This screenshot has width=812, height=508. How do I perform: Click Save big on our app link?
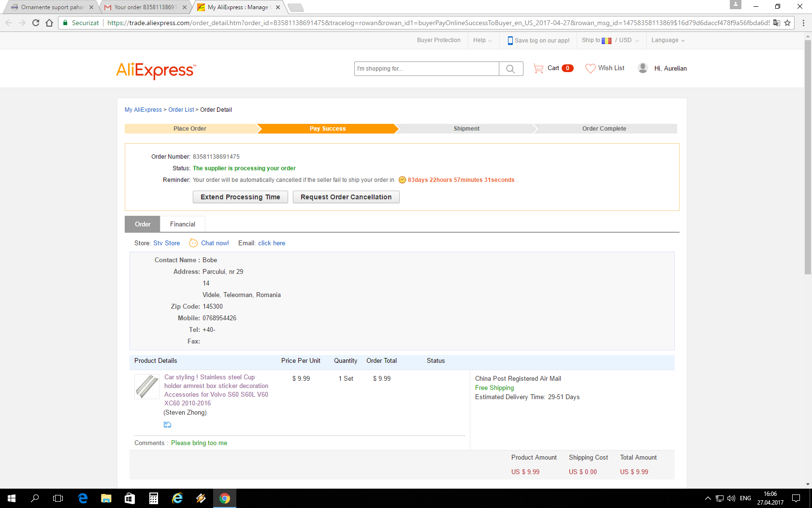click(538, 40)
